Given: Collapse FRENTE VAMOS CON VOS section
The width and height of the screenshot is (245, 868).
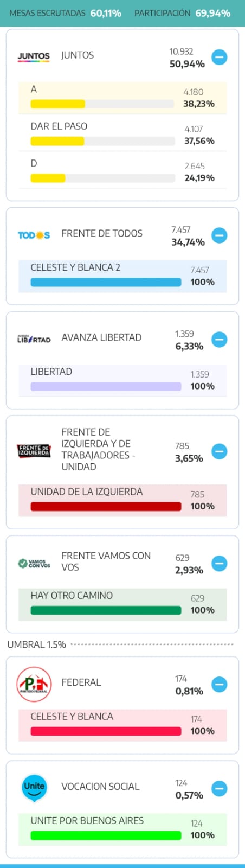Looking at the screenshot, I should [219, 564].
